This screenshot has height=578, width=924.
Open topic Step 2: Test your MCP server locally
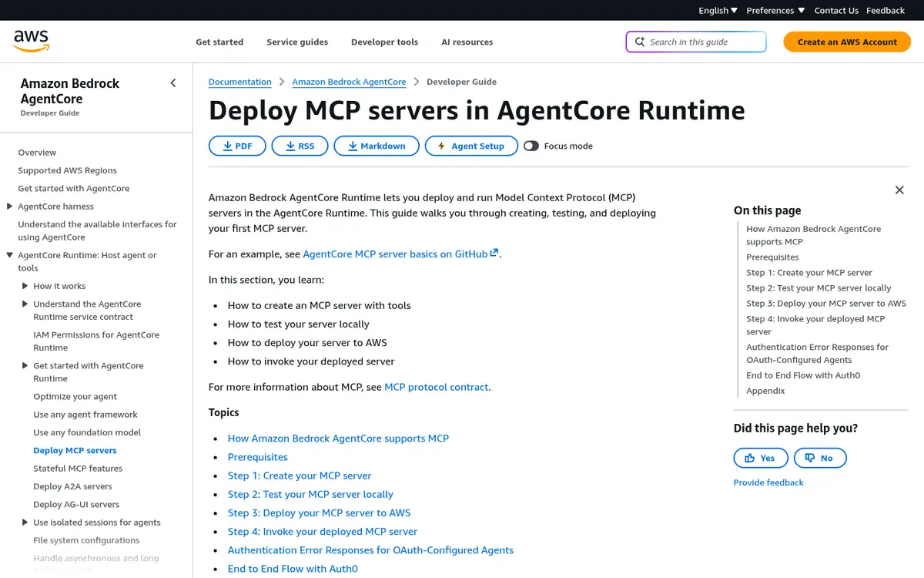[x=310, y=494]
